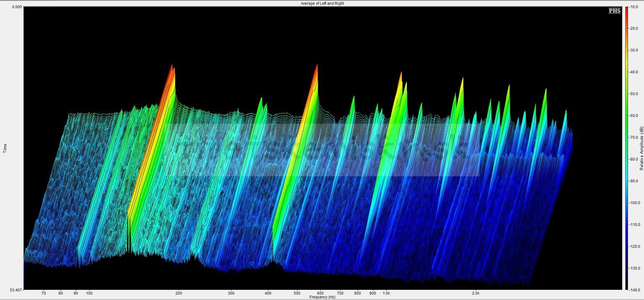644x300 pixels.
Task: Choose the 1.0k frequency tick label
Action: (x=386, y=293)
